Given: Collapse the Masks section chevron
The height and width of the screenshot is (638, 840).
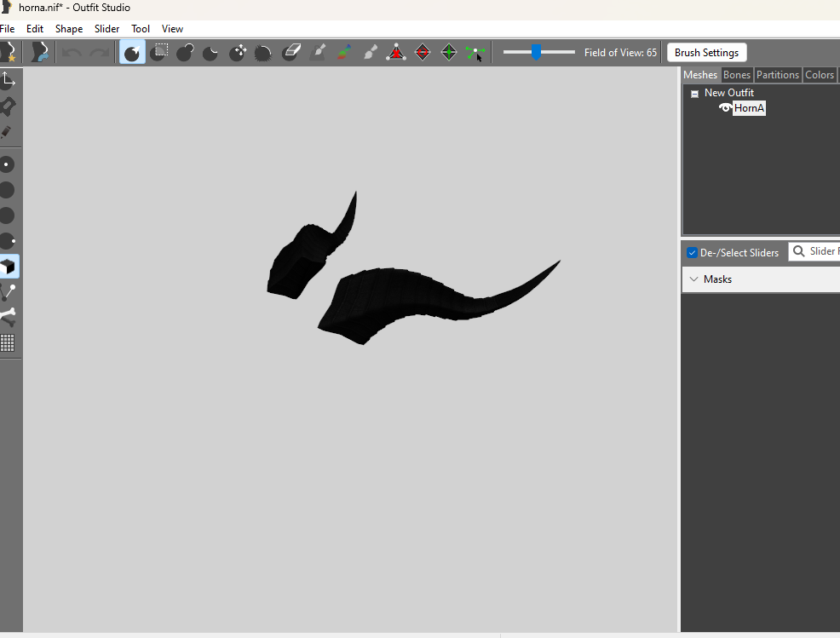Looking at the screenshot, I should (693, 279).
